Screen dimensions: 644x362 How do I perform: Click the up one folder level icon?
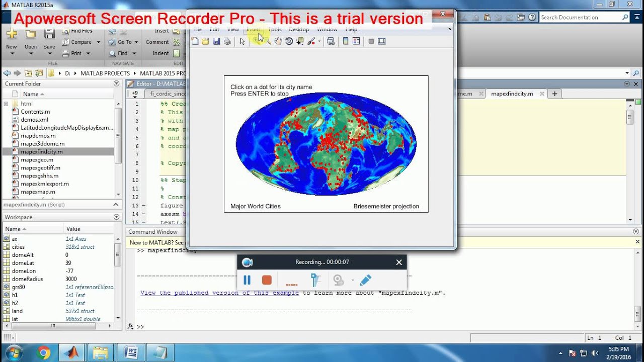pyautogui.click(x=28, y=73)
